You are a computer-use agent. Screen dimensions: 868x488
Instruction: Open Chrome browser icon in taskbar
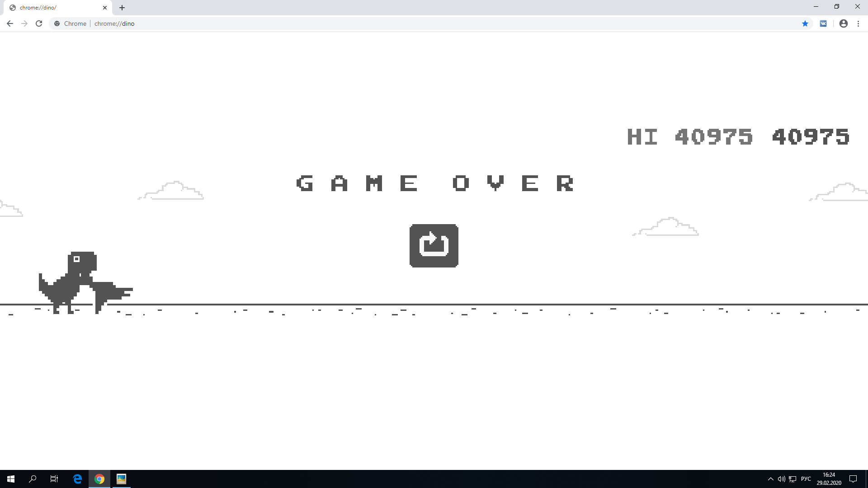tap(99, 479)
